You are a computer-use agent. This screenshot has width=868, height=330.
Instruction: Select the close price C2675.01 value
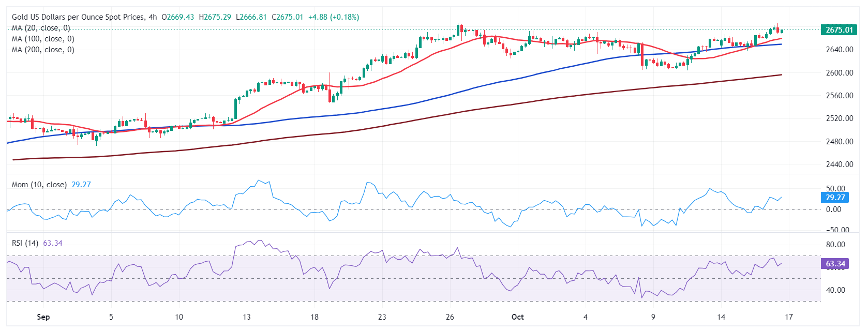288,17
